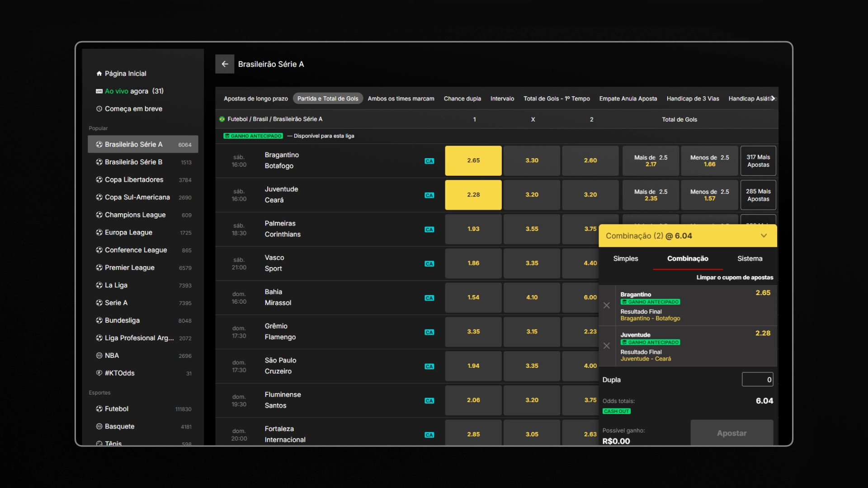The height and width of the screenshot is (488, 868).
Task: Switch to Apostas de longo prazo tab
Action: [256, 99]
